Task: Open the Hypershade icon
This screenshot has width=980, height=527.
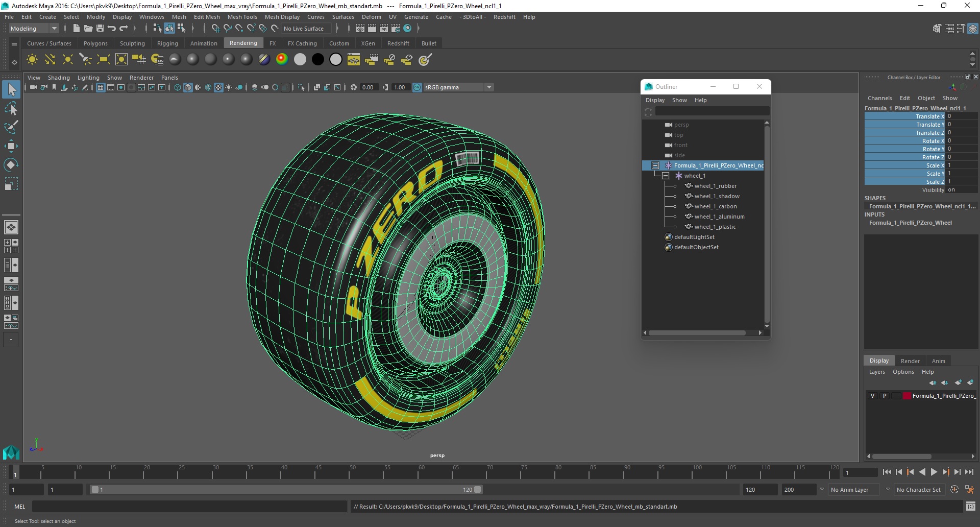Action: [x=407, y=29]
